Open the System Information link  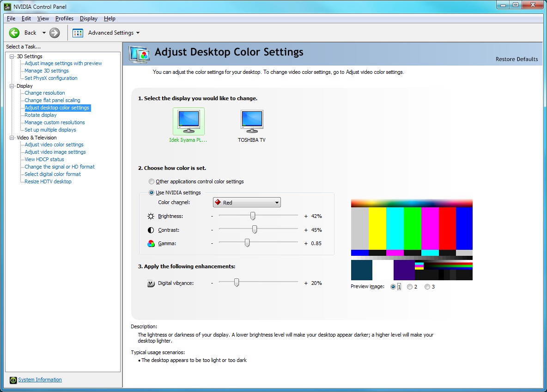click(40, 380)
